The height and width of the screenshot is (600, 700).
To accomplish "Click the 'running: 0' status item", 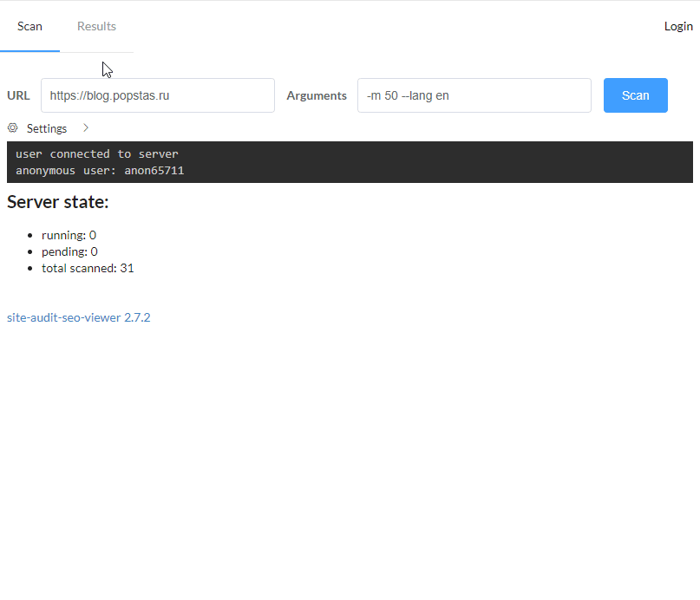I will coord(69,235).
